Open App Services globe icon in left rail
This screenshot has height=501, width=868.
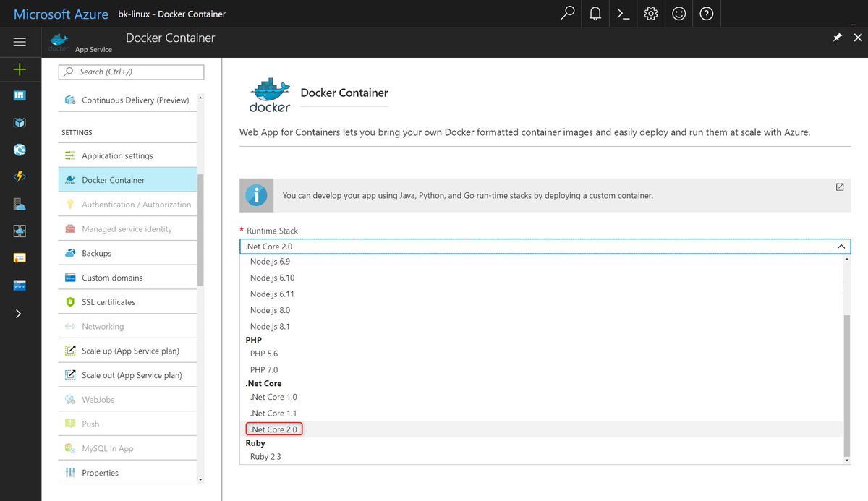coord(20,150)
